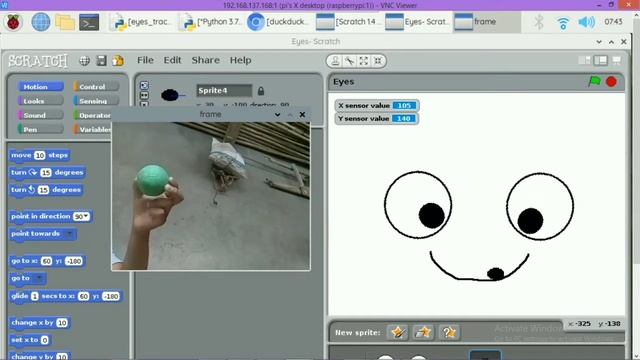Viewport: 640px width, 360px height.
Task: Click Sprite4 name field
Action: point(224,91)
